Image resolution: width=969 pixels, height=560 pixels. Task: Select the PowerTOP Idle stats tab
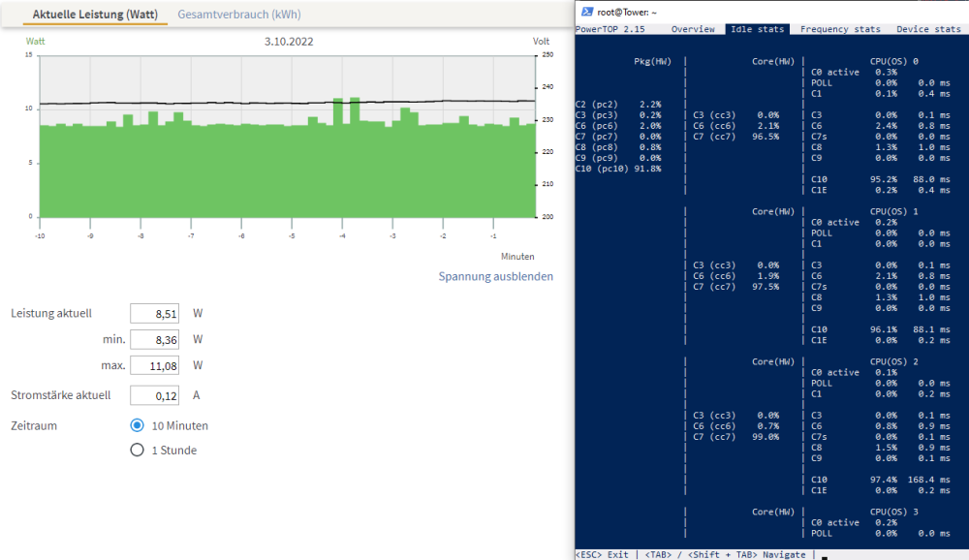[757, 29]
